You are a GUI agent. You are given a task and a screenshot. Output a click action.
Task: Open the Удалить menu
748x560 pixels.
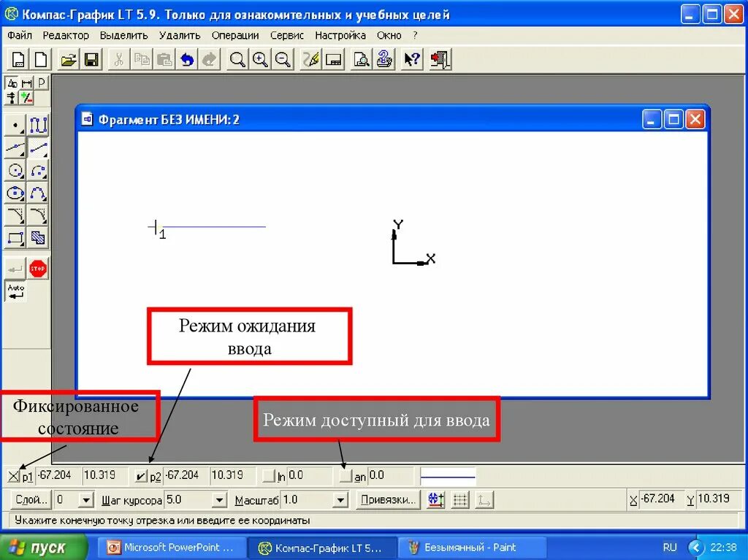point(180,35)
